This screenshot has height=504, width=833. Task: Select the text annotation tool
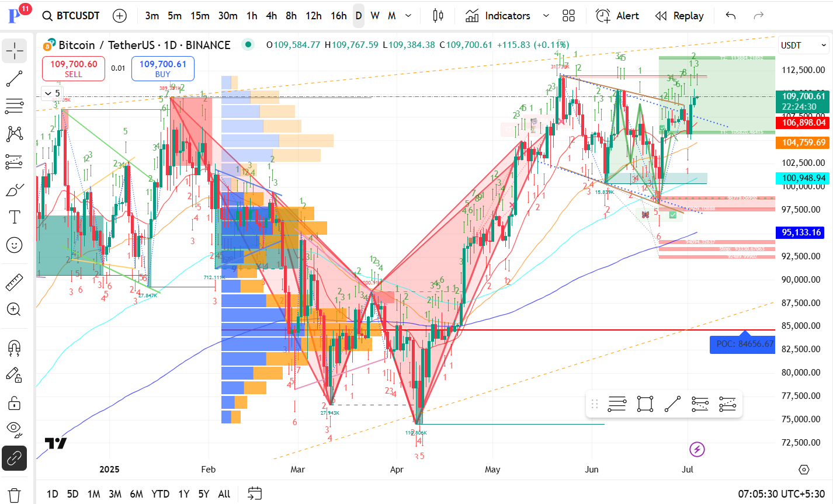(x=15, y=217)
